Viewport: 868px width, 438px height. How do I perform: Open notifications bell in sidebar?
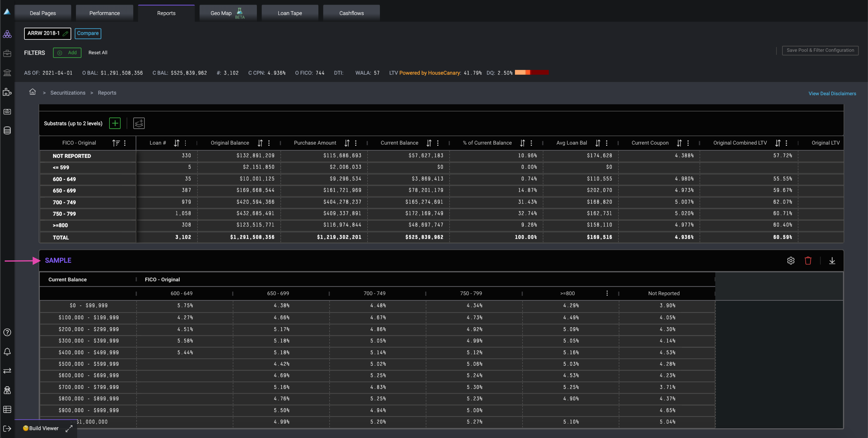click(x=7, y=352)
